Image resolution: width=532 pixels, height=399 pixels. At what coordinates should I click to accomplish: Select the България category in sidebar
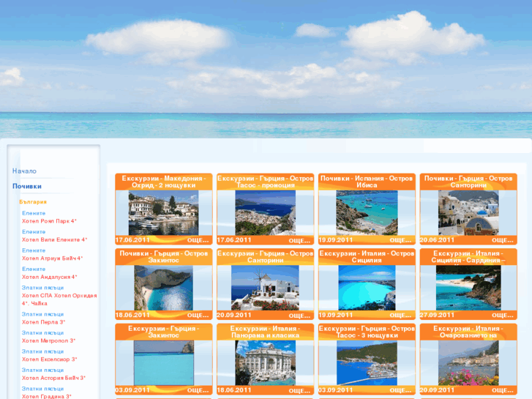(x=33, y=202)
